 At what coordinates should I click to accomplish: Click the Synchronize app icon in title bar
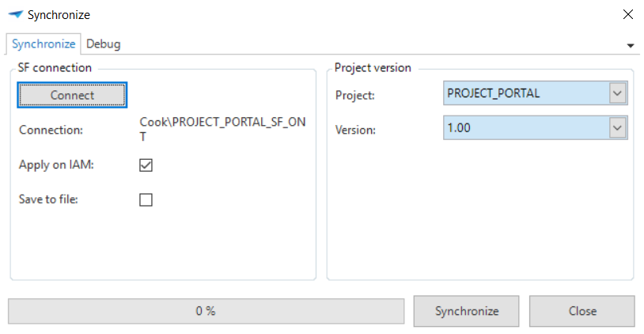point(15,14)
